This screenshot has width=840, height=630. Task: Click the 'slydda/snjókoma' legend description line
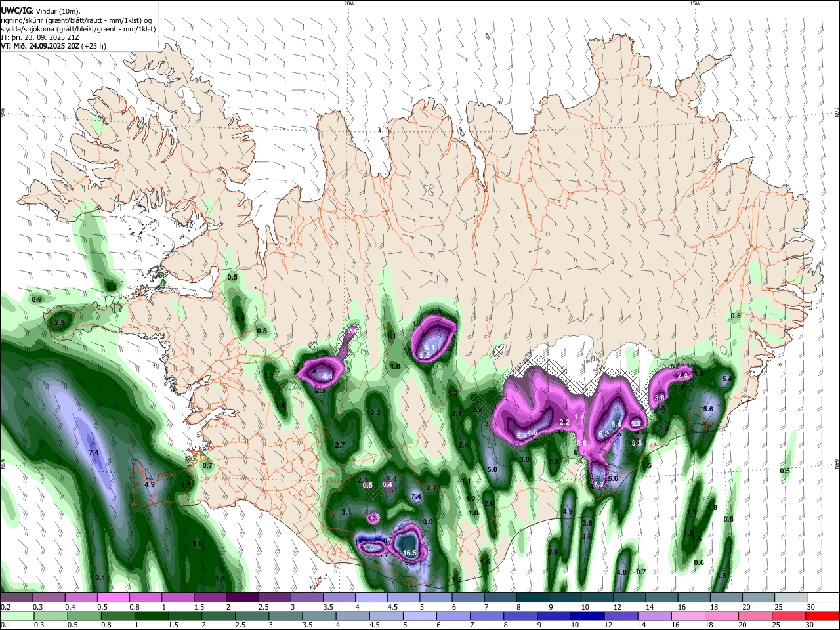78,29
